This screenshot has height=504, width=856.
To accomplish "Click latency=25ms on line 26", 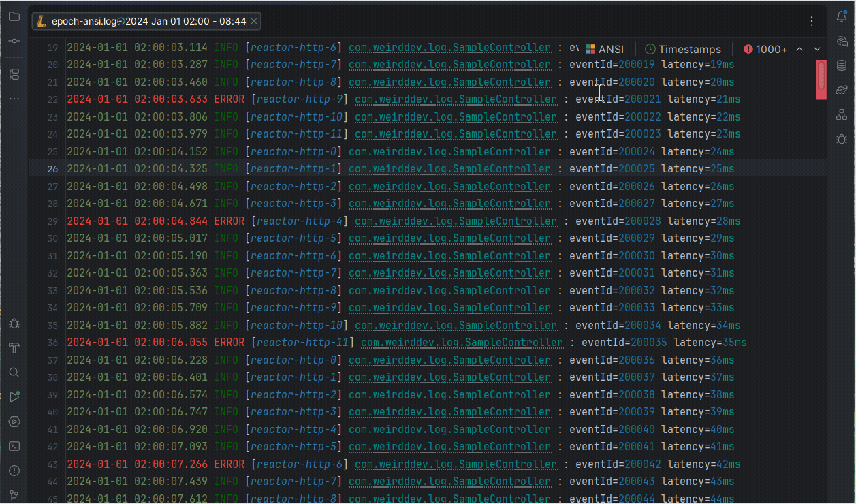I will pyautogui.click(x=698, y=168).
